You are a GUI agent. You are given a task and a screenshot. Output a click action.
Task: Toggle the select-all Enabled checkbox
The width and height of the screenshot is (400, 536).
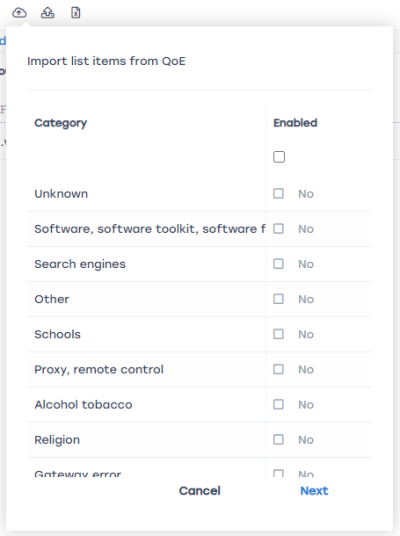279,157
